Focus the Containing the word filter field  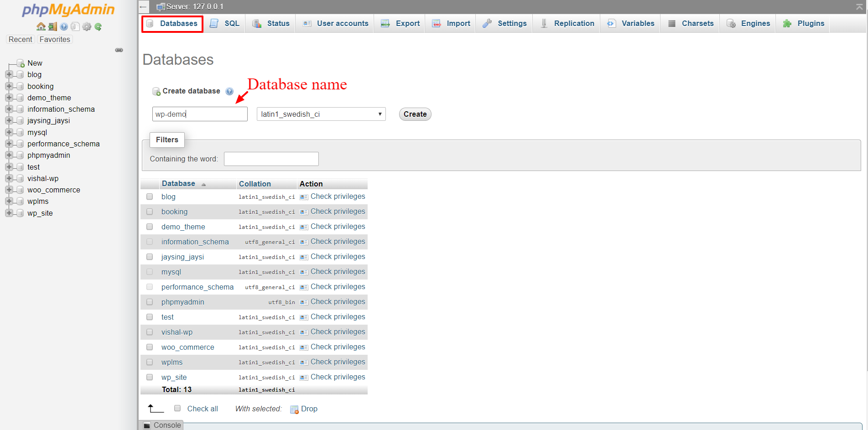pyautogui.click(x=271, y=159)
